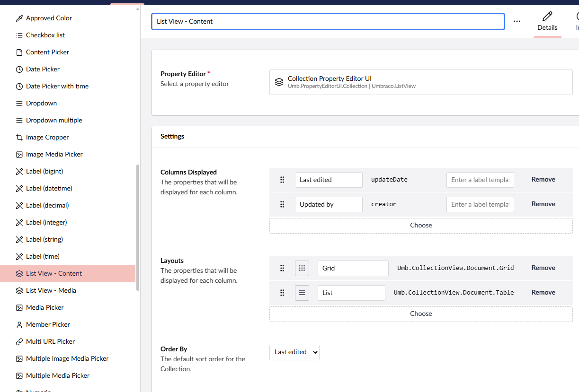Click the Collection Property Editor UI layers icon

(x=279, y=82)
